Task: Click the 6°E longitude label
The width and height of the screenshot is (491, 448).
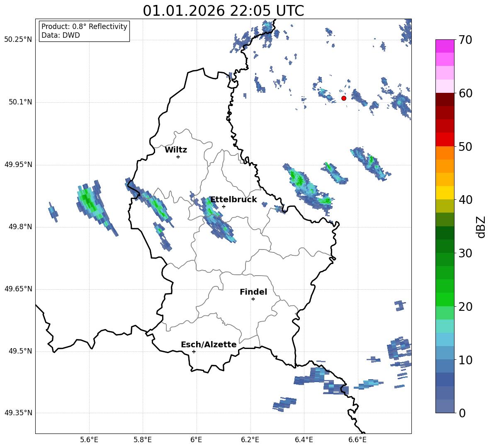Action: [x=196, y=440]
